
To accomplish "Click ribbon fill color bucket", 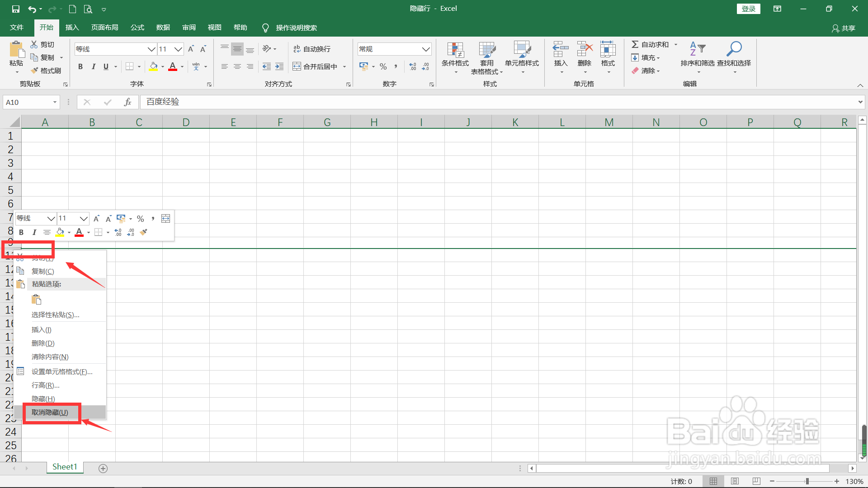I will [x=153, y=67].
